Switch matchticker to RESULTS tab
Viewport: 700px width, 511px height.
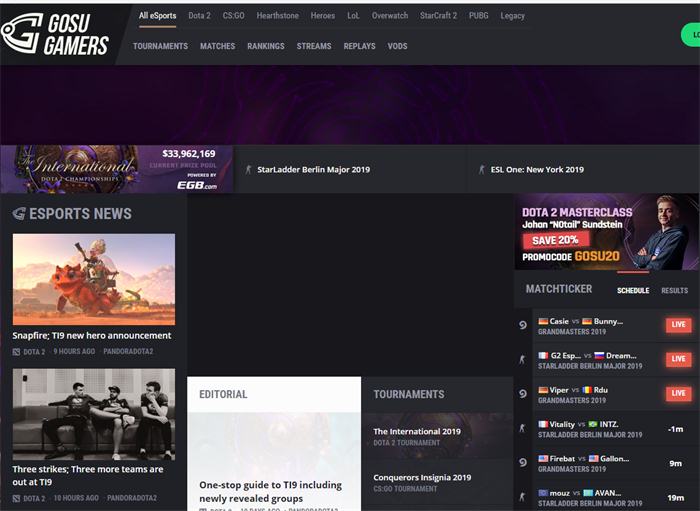coord(675,291)
